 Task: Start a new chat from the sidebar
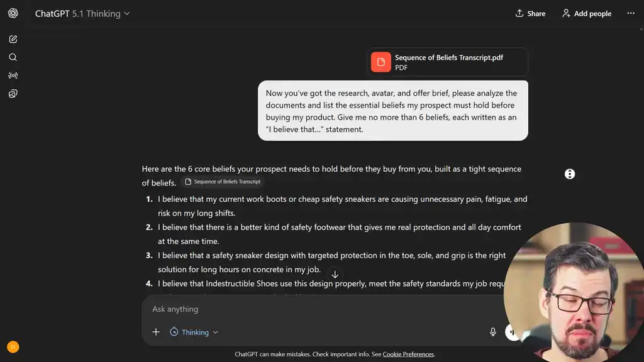[13, 39]
